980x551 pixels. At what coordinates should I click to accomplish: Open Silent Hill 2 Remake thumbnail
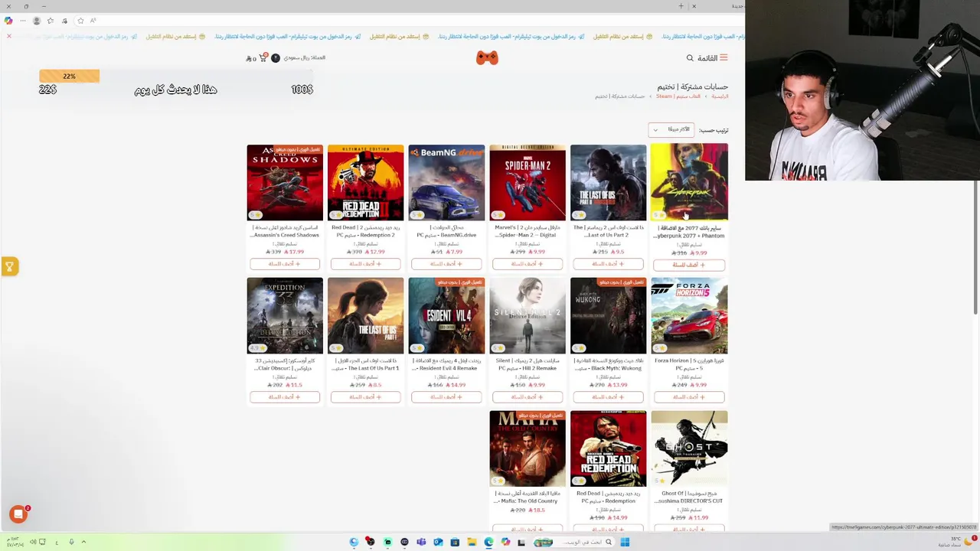(x=528, y=315)
